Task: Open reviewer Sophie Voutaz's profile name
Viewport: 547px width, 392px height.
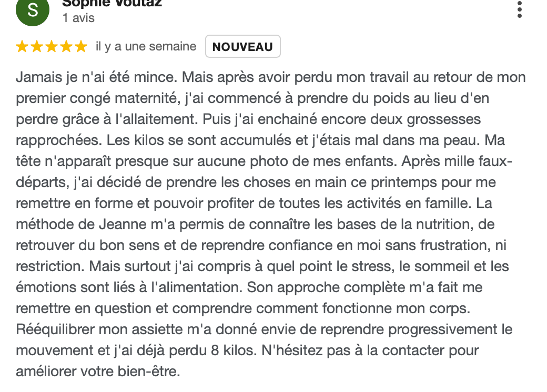Action: pos(112,3)
